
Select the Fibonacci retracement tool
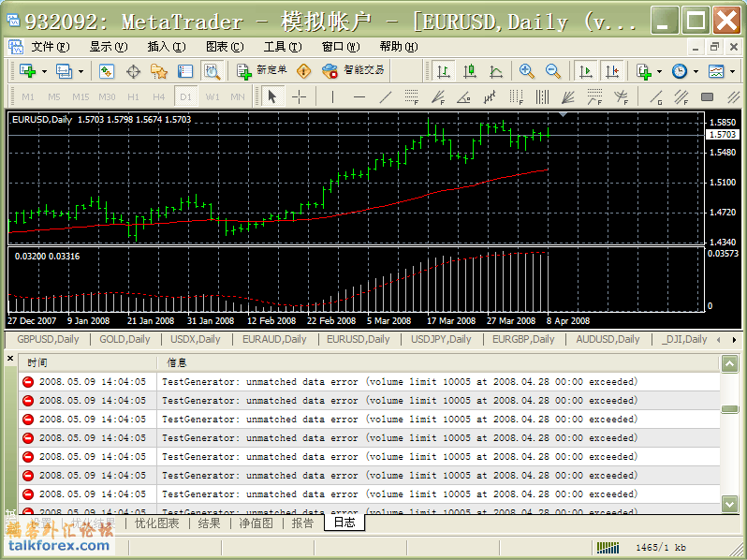point(412,97)
